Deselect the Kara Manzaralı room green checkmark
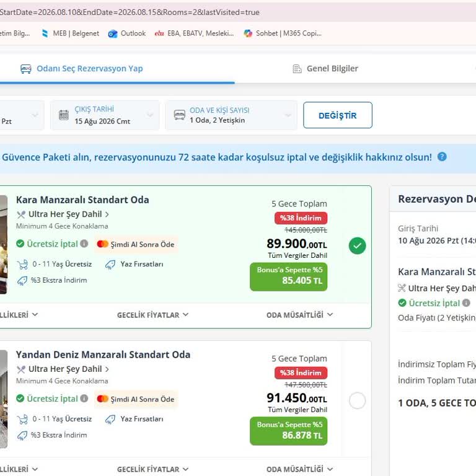 357,245
